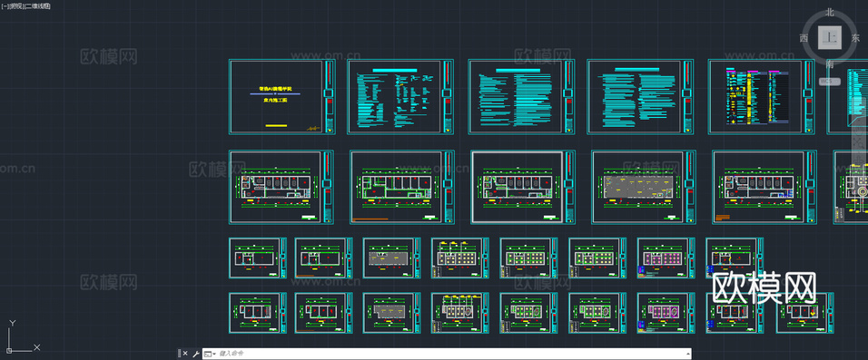Expand command history arrow at right end
Viewport: 868px width, 360px height.
[x=687, y=354]
